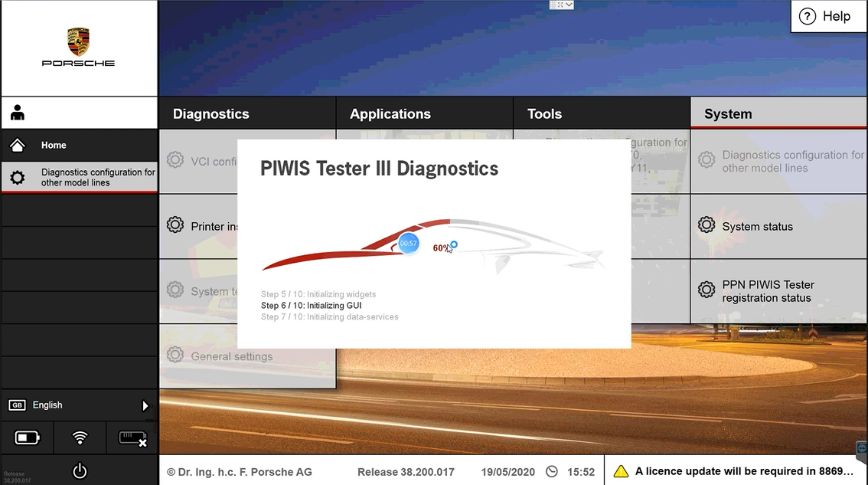This screenshot has height=485, width=868.
Task: Click the System status gear icon
Action: (706, 226)
